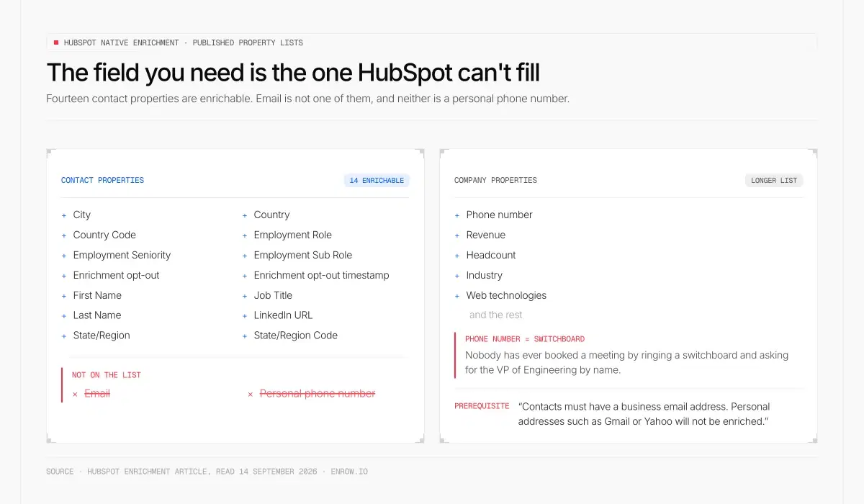Image resolution: width=864 pixels, height=504 pixels.
Task: Click the LONGER LIST badge
Action: 774,181
